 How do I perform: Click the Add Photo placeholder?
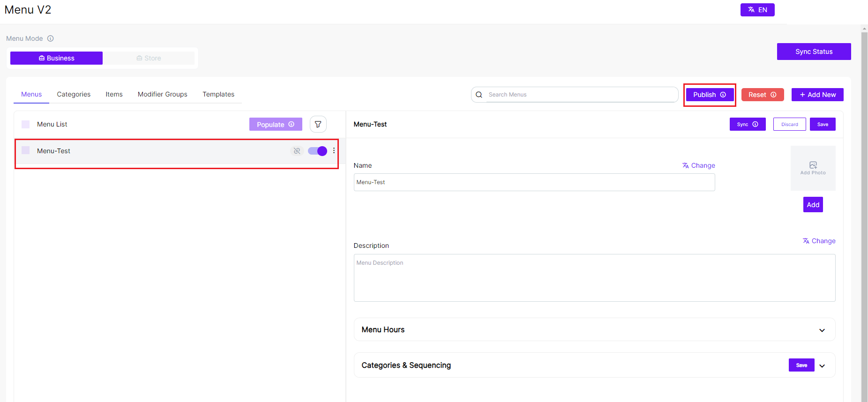[813, 168]
